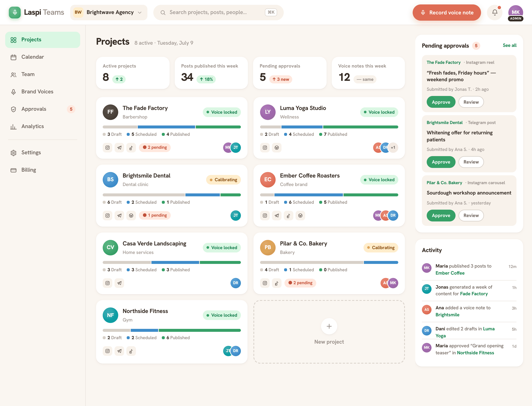
Task: Approve the Fresh fades weekend promo
Action: coord(441,102)
